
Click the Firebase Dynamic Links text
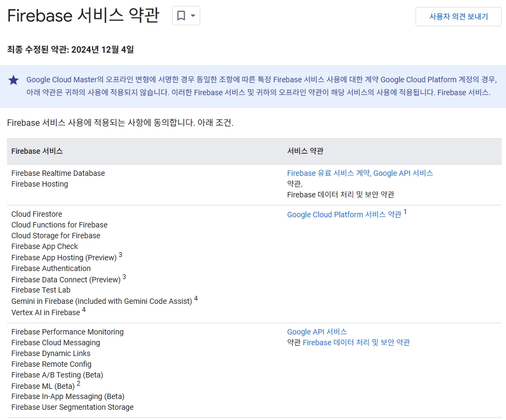(51, 353)
